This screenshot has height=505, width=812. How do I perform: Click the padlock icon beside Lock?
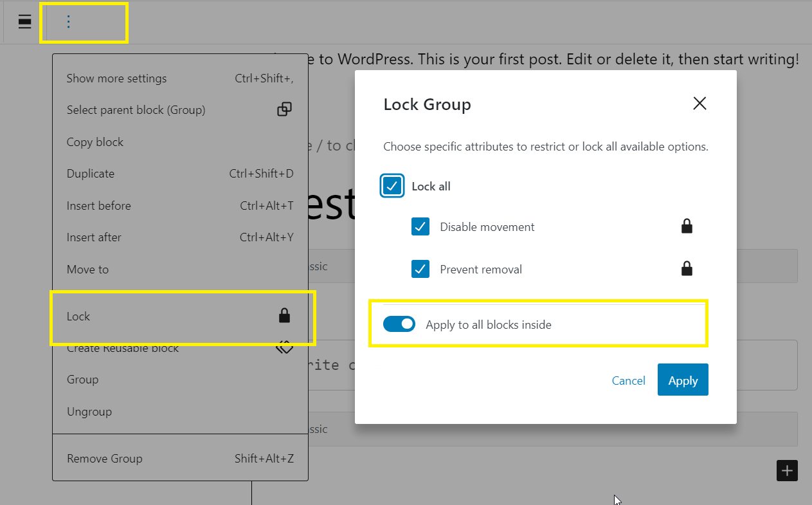284,316
